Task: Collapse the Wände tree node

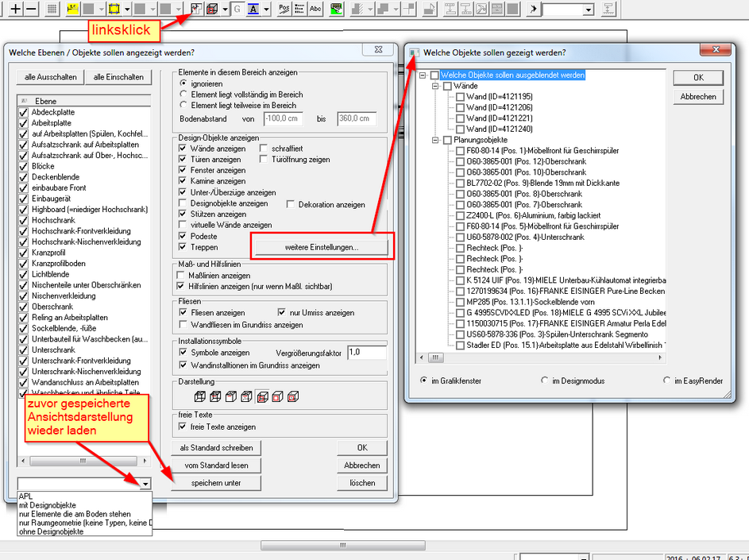Action: [434, 87]
